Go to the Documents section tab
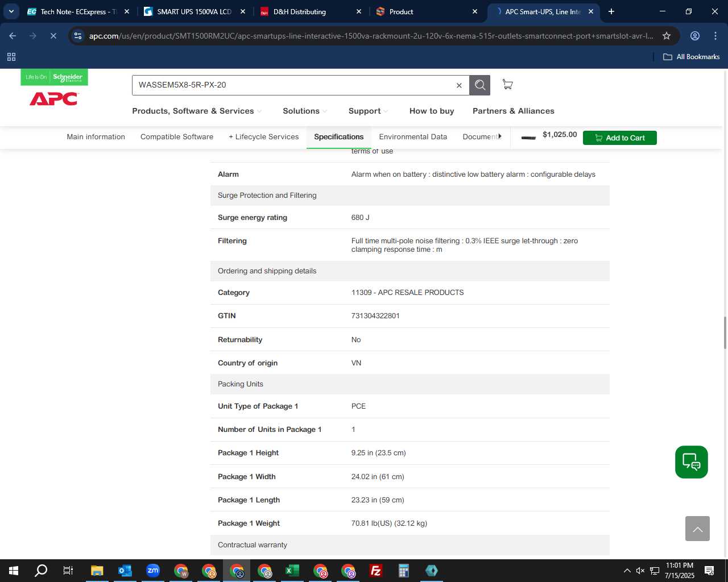The width and height of the screenshot is (728, 582). 479,137
